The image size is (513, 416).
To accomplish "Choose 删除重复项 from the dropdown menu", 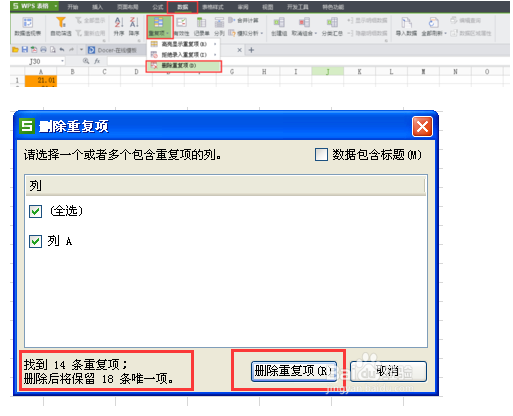I will point(184,66).
